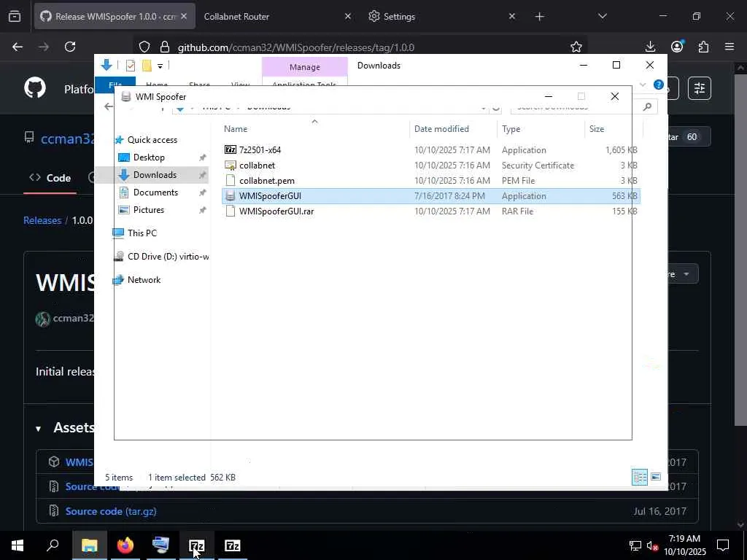Reload the GitHub page

point(70,47)
